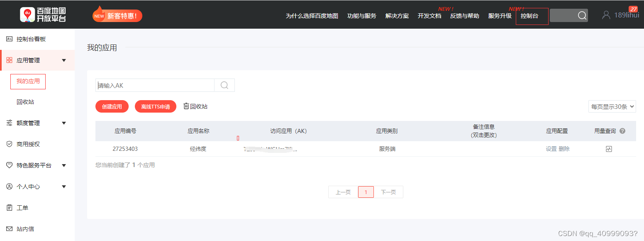
Task: Open the 反馈与帮助 navigation menu
Action: point(465,16)
